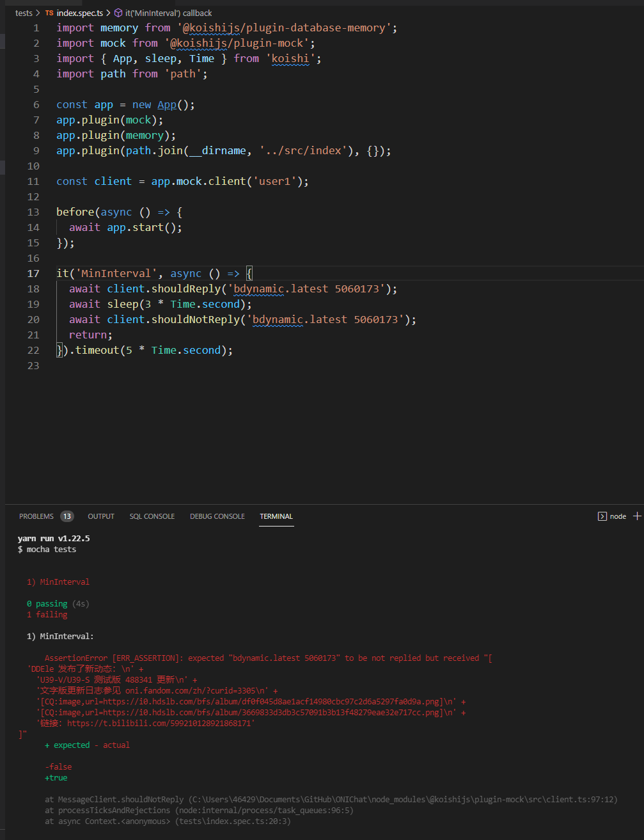Image resolution: width=644 pixels, height=840 pixels.
Task: Open a new terminal with plus icon
Action: coord(637,516)
